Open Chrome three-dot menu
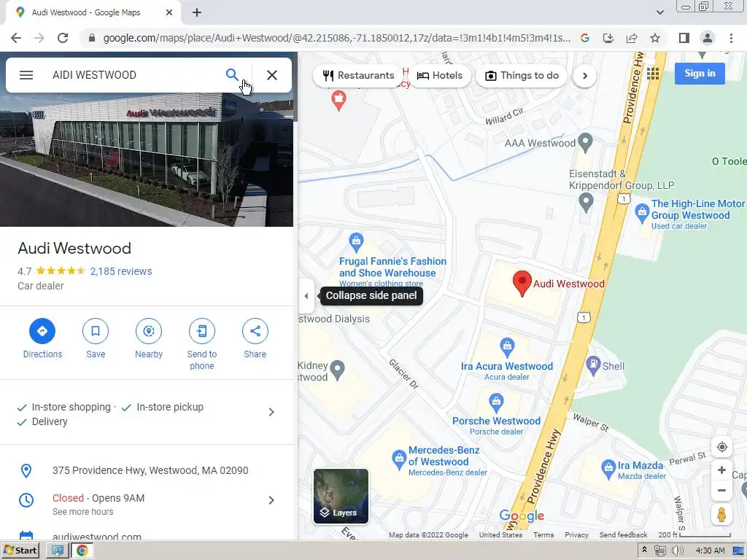Image resolution: width=747 pixels, height=560 pixels. [x=731, y=38]
